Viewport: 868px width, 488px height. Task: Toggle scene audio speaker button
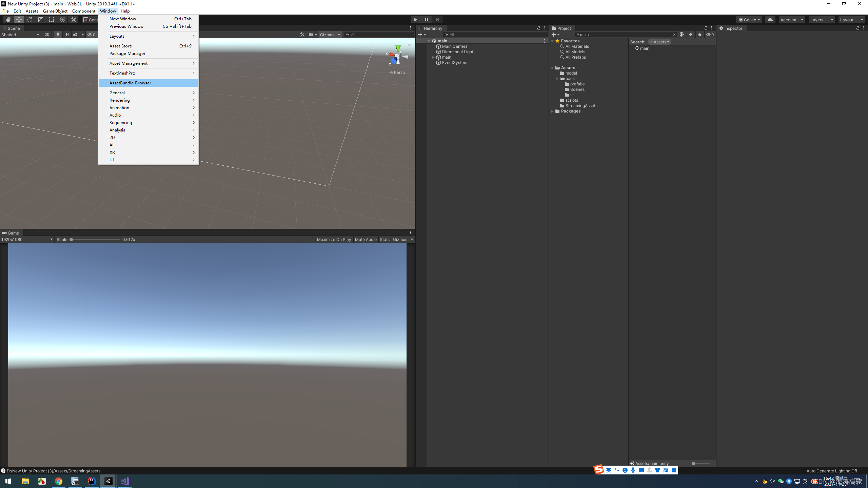(x=66, y=35)
